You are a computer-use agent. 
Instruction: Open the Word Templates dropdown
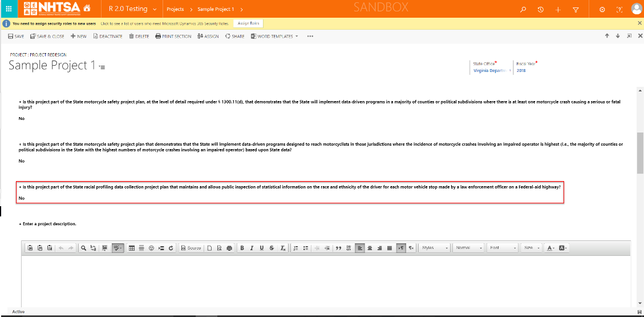274,36
